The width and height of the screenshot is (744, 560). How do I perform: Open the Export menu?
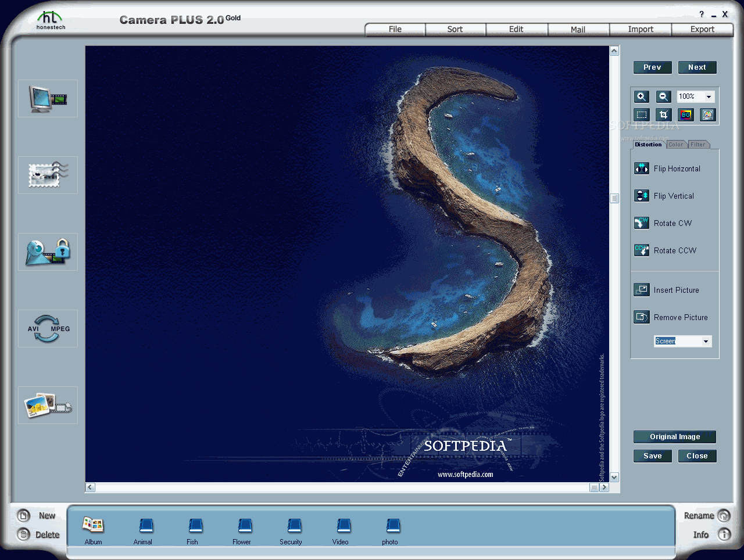point(702,30)
